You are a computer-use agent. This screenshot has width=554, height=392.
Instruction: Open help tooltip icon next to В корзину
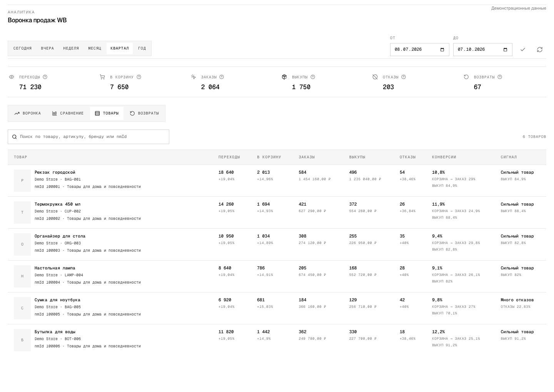coord(139,77)
